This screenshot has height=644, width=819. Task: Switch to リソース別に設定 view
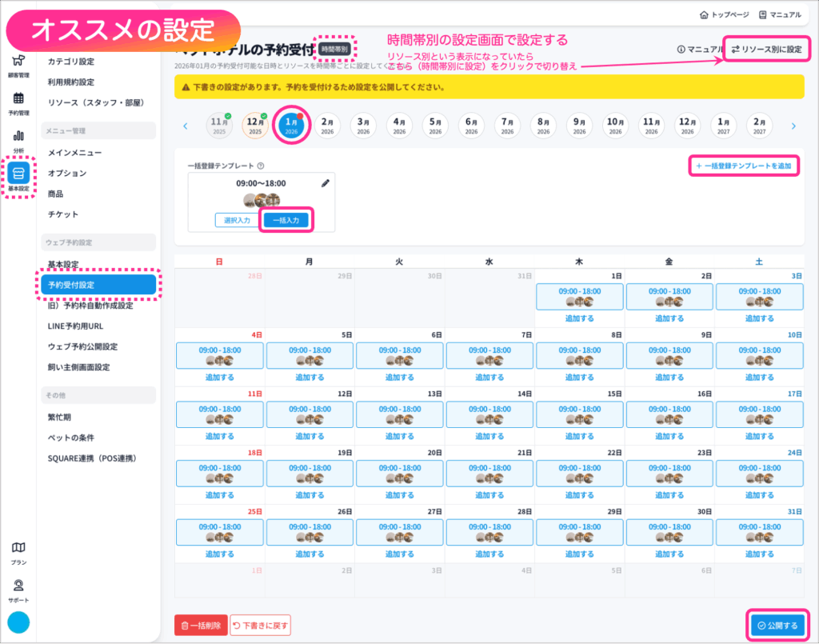point(765,50)
